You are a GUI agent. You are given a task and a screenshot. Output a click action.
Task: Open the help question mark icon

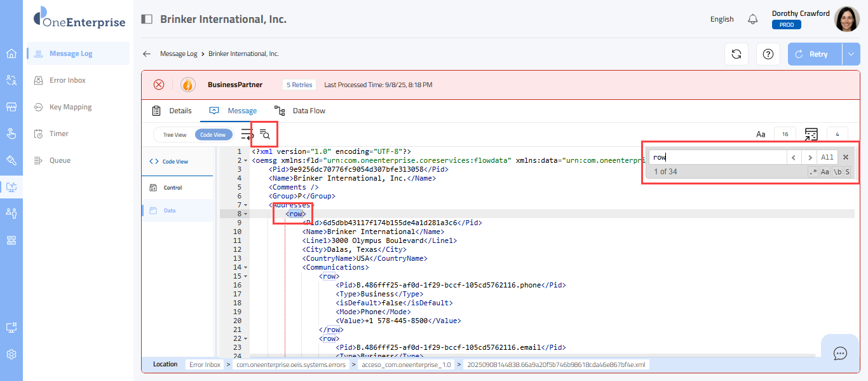(x=768, y=54)
